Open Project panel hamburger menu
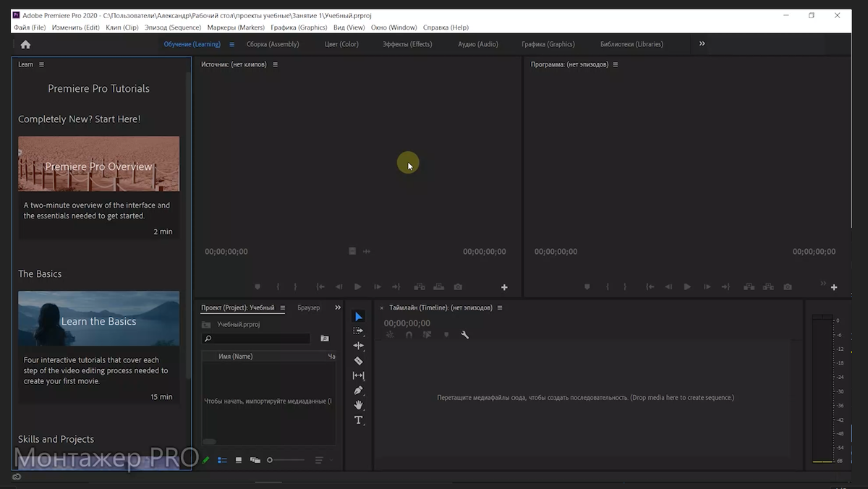The width and height of the screenshot is (868, 489). (x=283, y=308)
